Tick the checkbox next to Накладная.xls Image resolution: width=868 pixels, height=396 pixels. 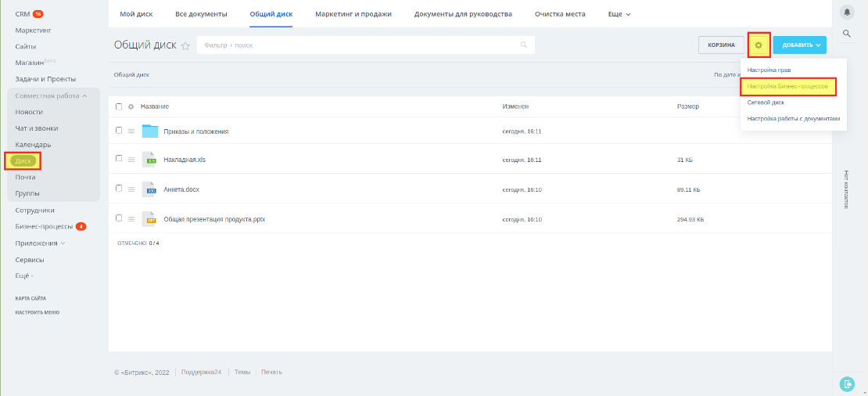119,159
